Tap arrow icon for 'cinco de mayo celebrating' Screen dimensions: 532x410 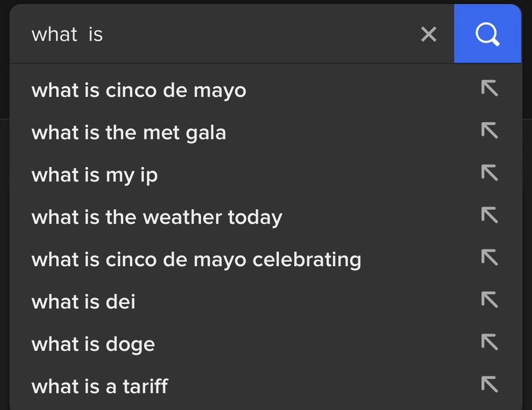click(489, 257)
